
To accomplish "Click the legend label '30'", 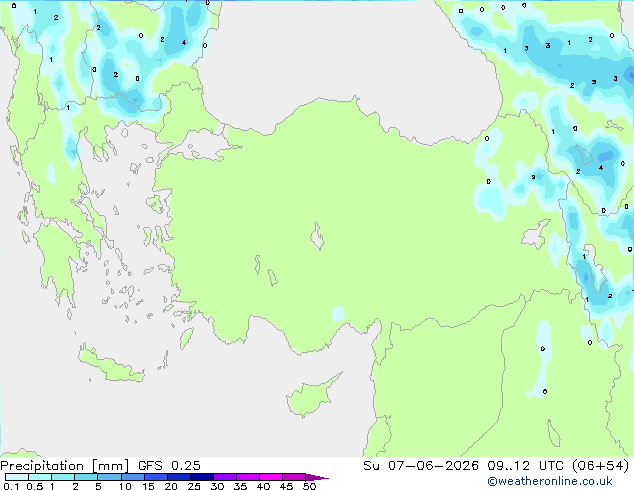I will click(217, 486).
